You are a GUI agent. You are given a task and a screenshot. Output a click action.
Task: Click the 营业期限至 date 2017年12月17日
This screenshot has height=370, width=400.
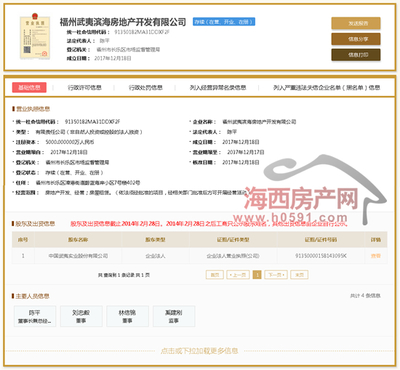coord(246,152)
